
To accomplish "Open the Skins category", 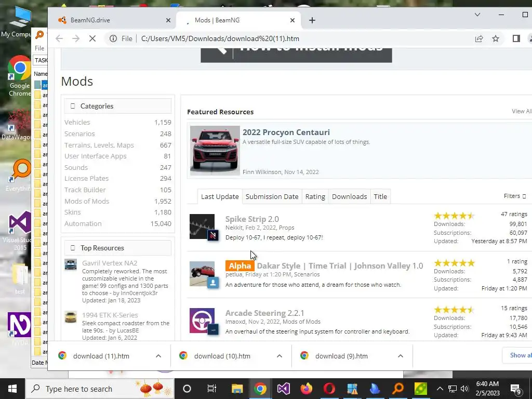I will [73, 212].
